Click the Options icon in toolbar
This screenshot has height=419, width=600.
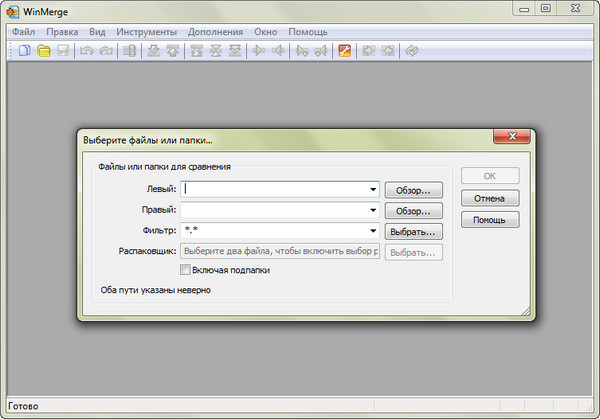point(344,51)
